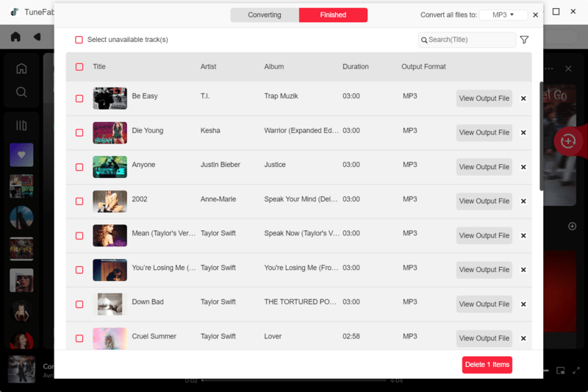View Output File for Die Young
Screen dimensions: 588x392
484,132
